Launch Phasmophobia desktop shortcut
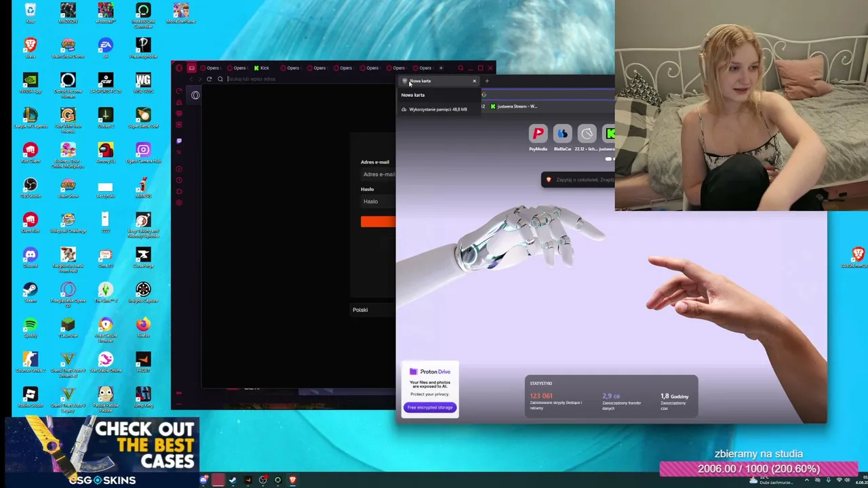 [143, 48]
